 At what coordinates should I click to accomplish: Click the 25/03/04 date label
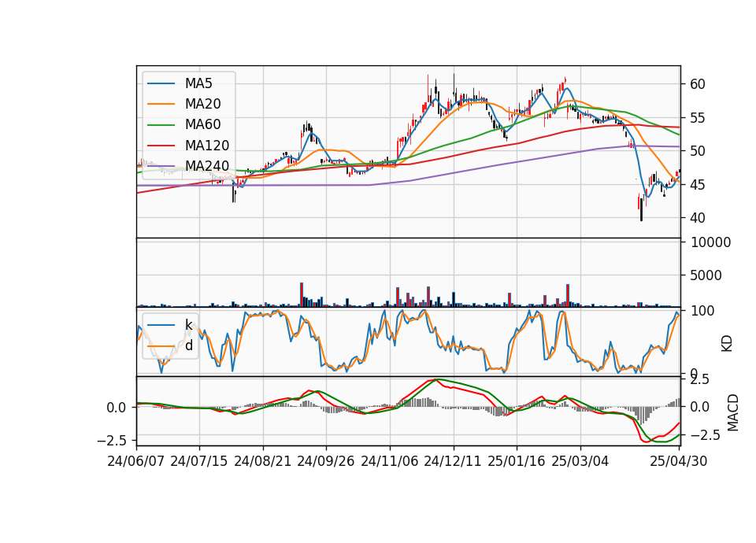580,461
